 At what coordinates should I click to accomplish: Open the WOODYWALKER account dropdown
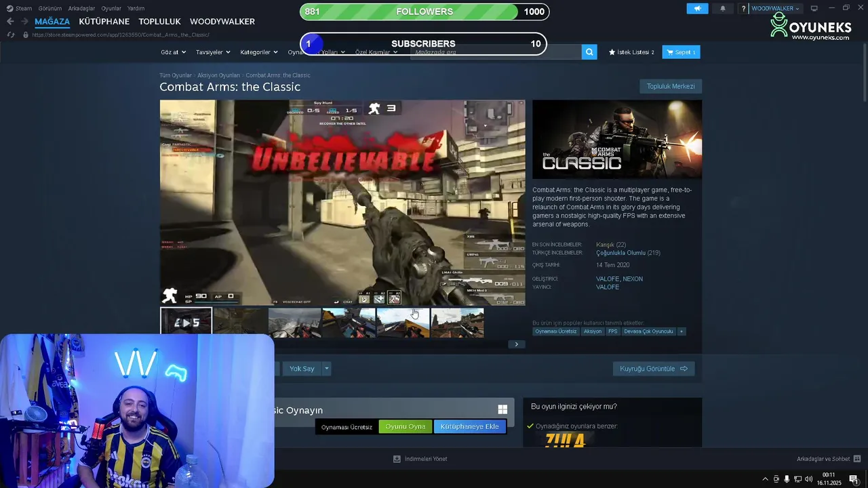coord(776,8)
